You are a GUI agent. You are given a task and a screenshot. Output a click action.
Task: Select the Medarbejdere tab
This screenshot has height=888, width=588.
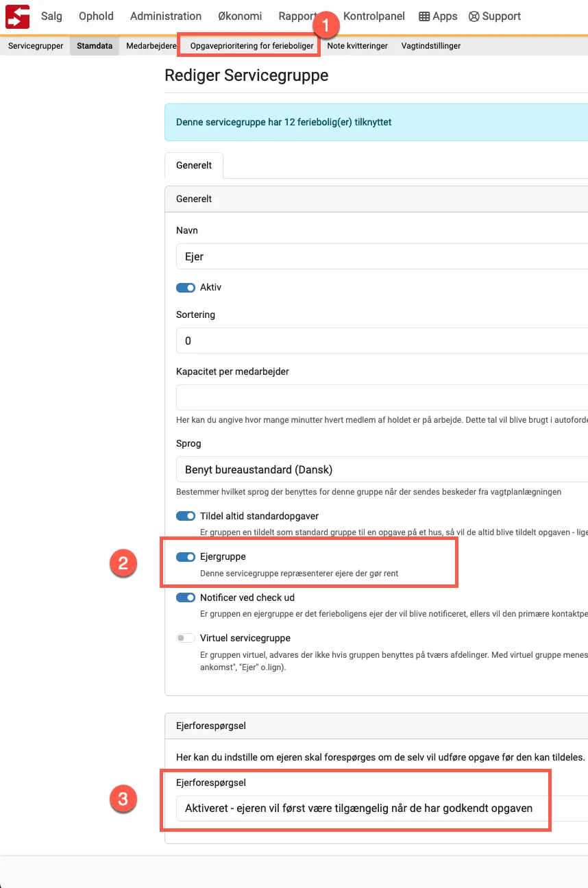(151, 46)
